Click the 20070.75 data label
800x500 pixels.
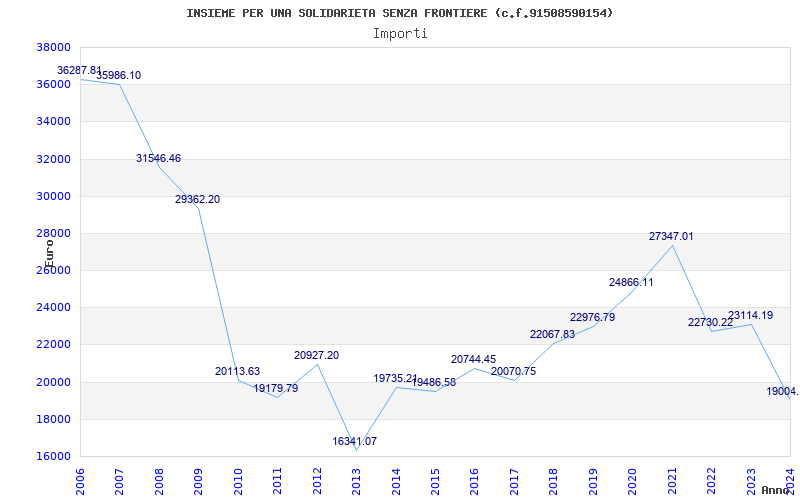513,371
